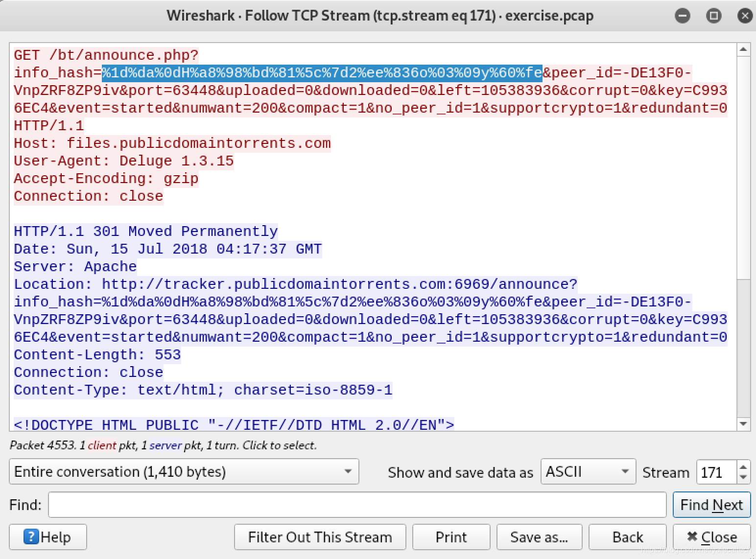Image resolution: width=756 pixels, height=559 pixels.
Task: Click the 'Date: Sun, 15 Jul 2018' line
Action: point(168,249)
